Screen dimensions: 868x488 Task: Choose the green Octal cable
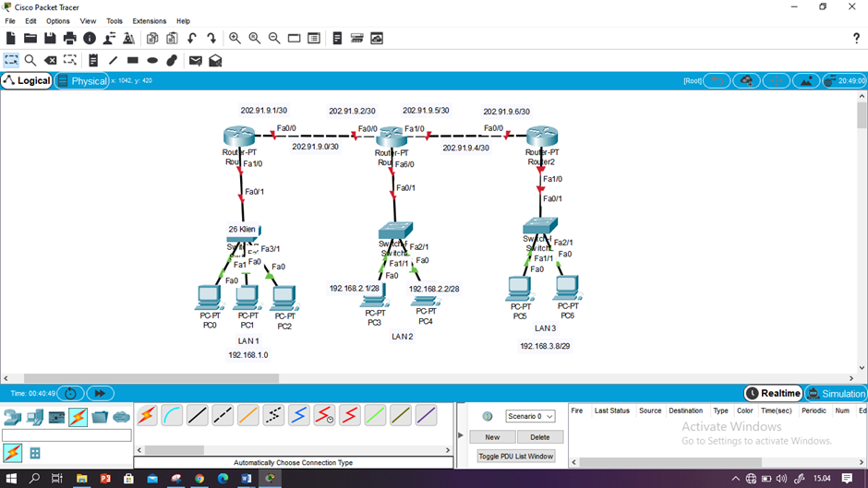375,415
